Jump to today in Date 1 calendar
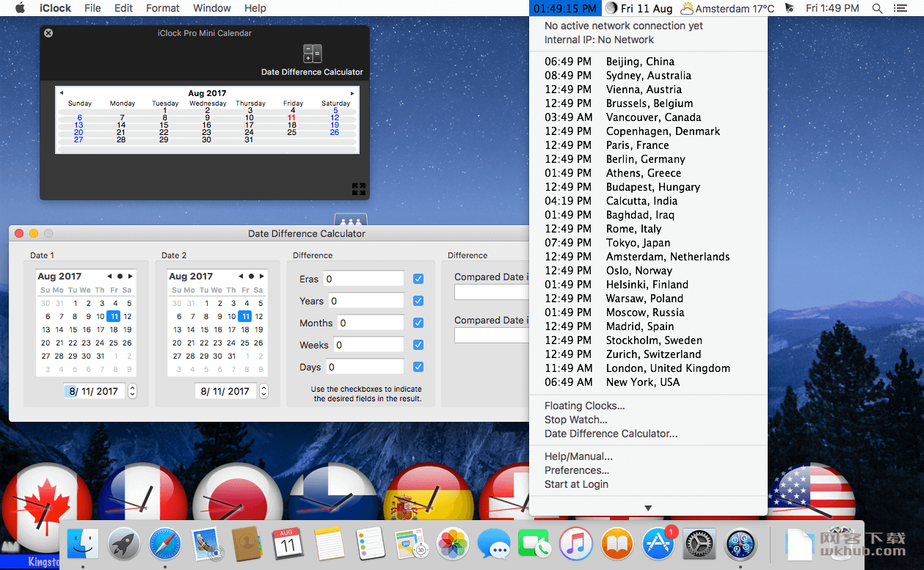This screenshot has height=570, width=924. coord(120,277)
